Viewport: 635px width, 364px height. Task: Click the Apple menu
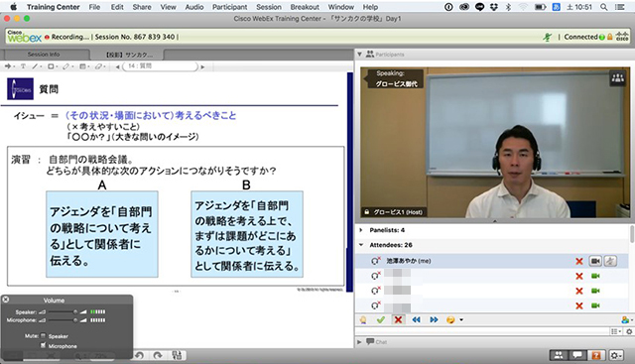pos(13,7)
